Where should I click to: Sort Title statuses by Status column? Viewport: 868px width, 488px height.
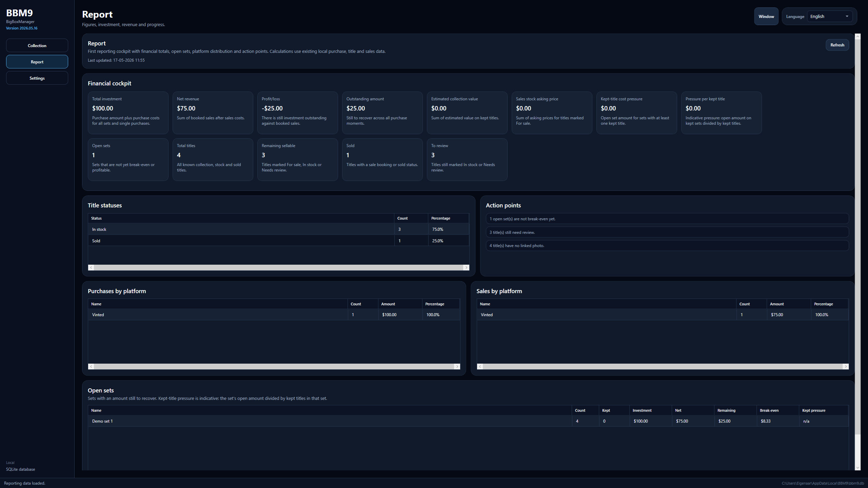241,218
